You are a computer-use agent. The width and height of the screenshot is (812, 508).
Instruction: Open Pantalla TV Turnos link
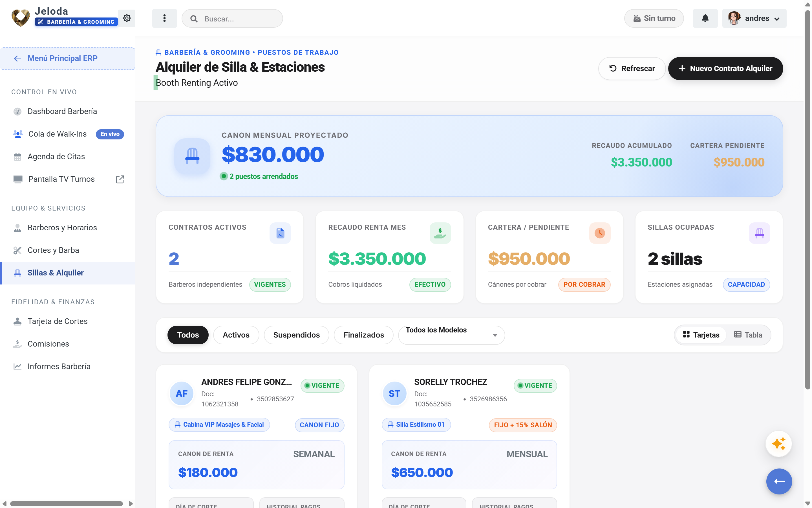pyautogui.click(x=68, y=179)
